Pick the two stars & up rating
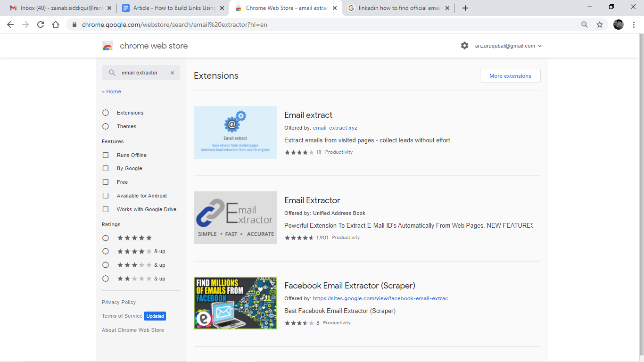 pos(106,279)
